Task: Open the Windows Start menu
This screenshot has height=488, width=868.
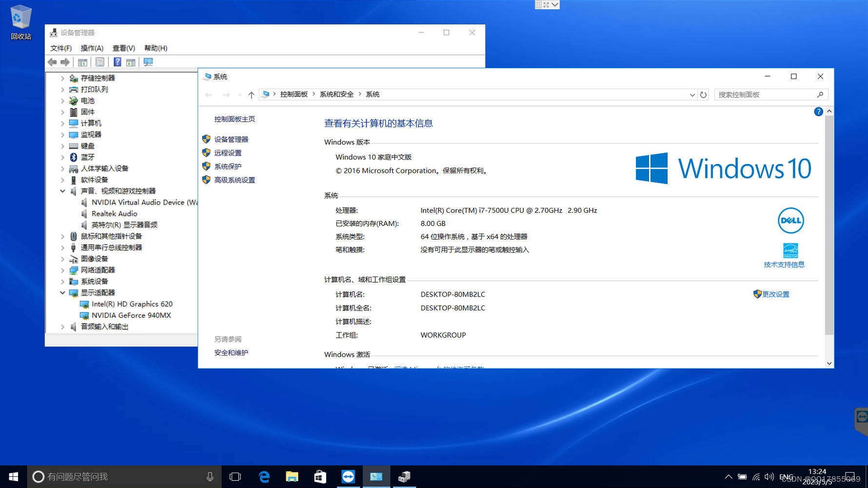Action: point(13,477)
